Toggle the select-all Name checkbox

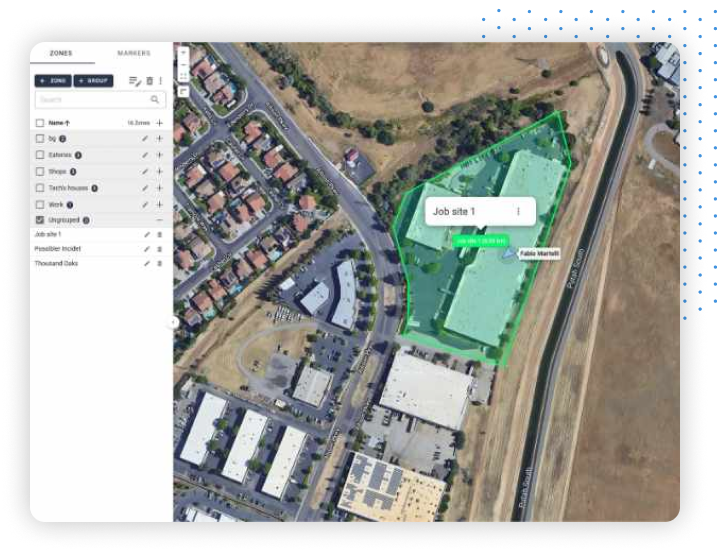click(x=40, y=123)
